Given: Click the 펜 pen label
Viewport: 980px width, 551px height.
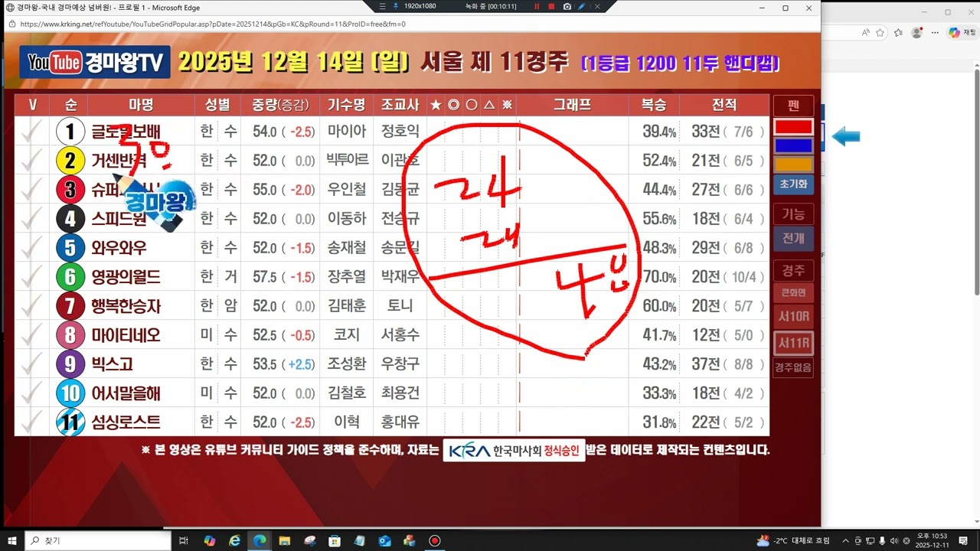Looking at the screenshot, I should [793, 106].
